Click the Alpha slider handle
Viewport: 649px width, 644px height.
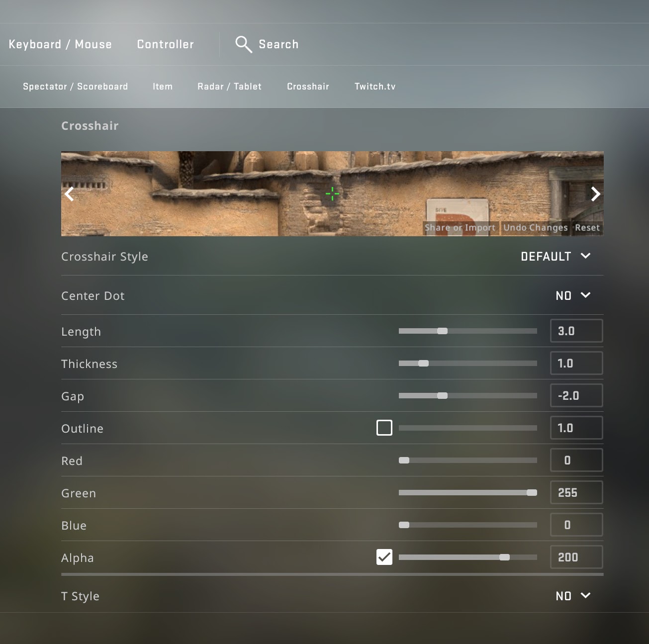504,557
